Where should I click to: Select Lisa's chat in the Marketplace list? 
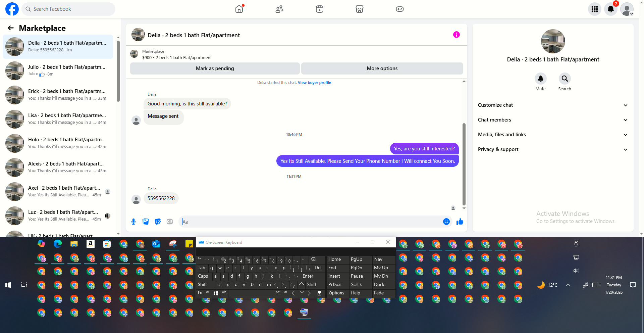[58, 119]
